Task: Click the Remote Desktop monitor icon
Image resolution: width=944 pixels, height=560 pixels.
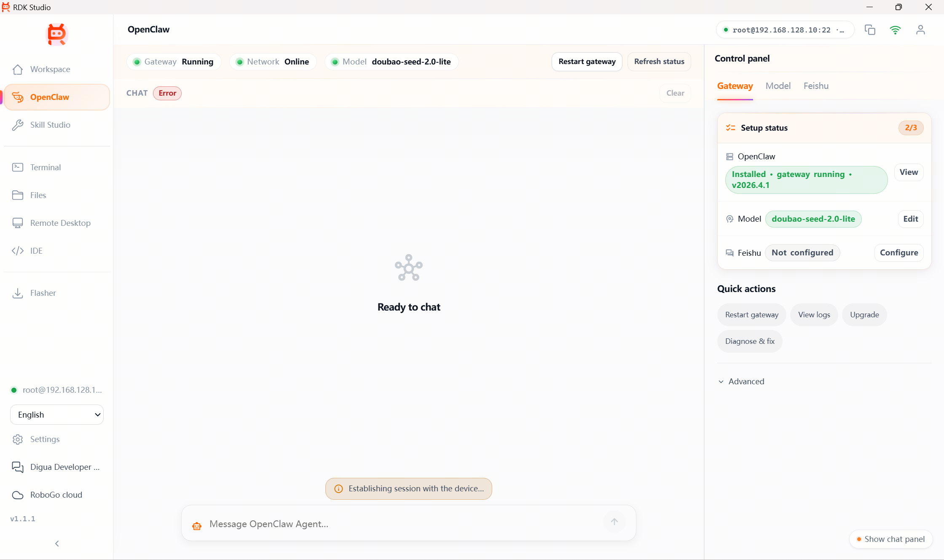Action: click(18, 223)
